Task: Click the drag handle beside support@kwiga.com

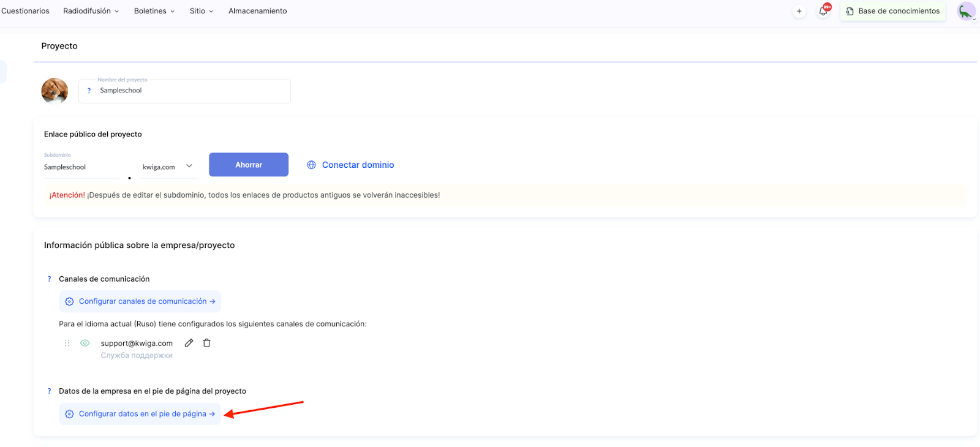Action: tap(67, 344)
